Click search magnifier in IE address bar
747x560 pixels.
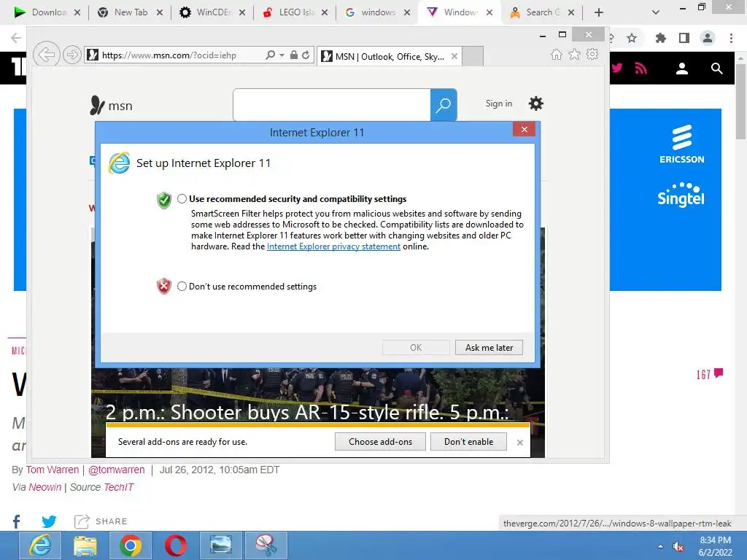270,55
